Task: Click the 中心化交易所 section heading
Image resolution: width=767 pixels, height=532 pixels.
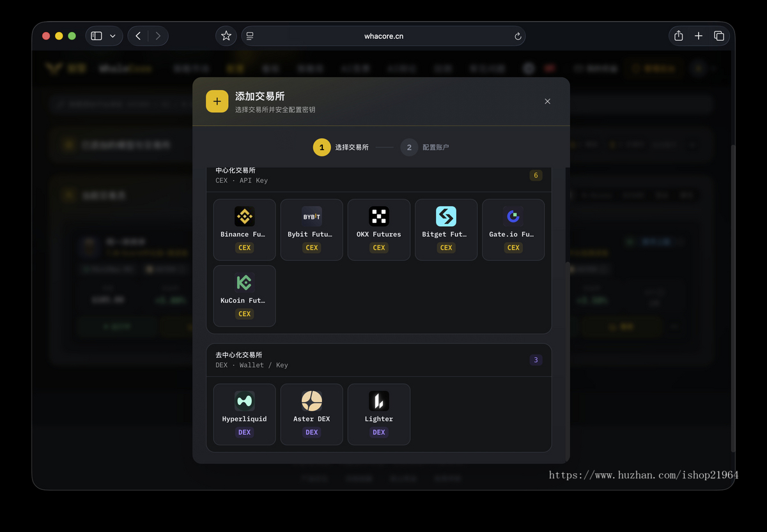Action: (x=235, y=171)
